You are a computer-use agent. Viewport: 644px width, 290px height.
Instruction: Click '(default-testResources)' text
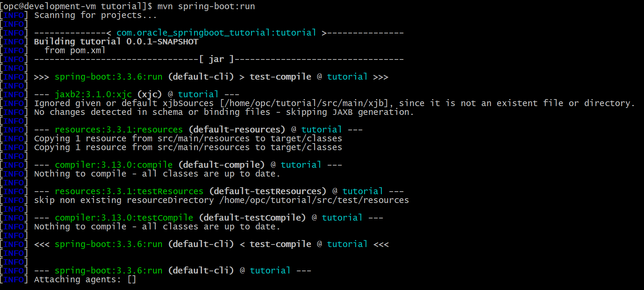tap(268, 192)
